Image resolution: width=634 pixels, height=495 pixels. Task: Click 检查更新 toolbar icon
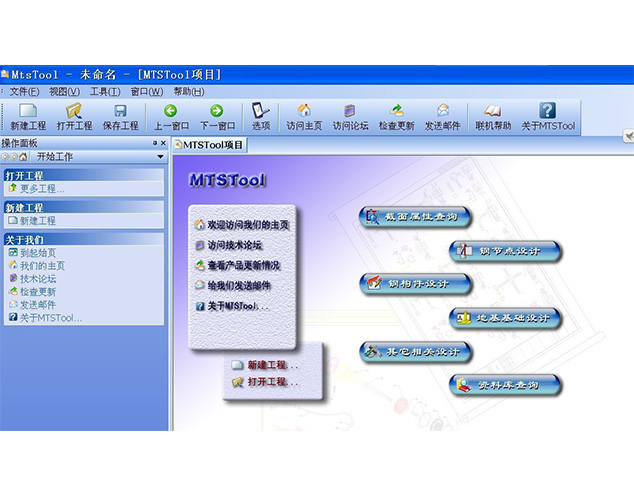[396, 117]
